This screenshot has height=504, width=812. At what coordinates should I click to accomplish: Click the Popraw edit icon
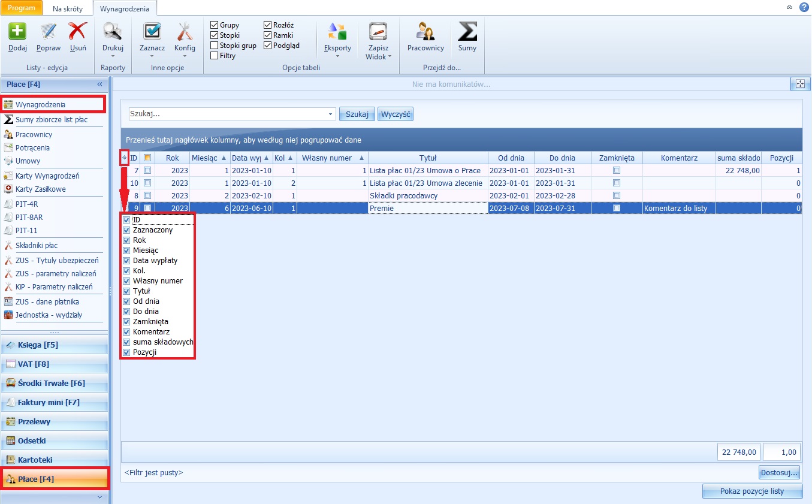tap(48, 31)
